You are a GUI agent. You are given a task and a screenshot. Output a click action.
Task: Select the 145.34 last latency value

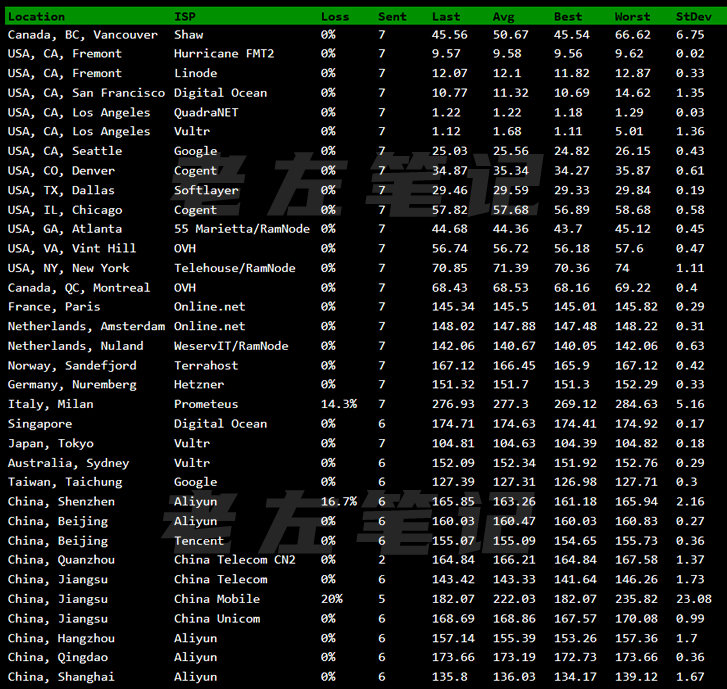453,307
